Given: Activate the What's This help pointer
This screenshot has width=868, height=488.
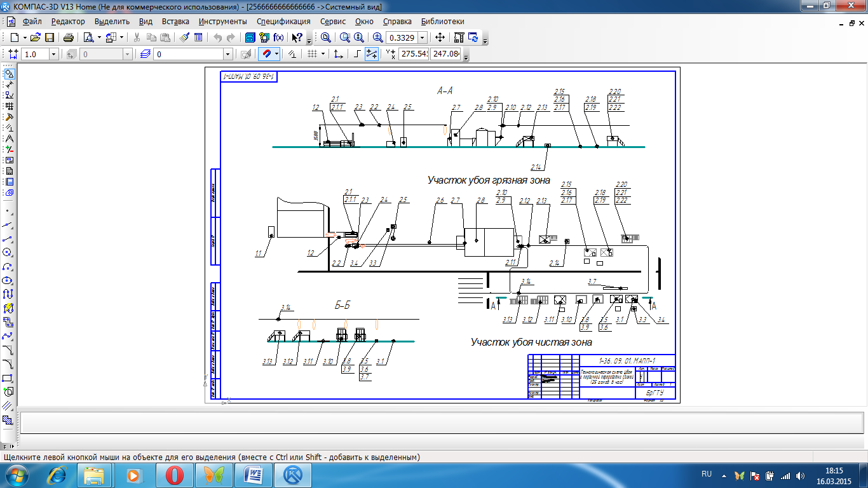Looking at the screenshot, I should tap(296, 37).
